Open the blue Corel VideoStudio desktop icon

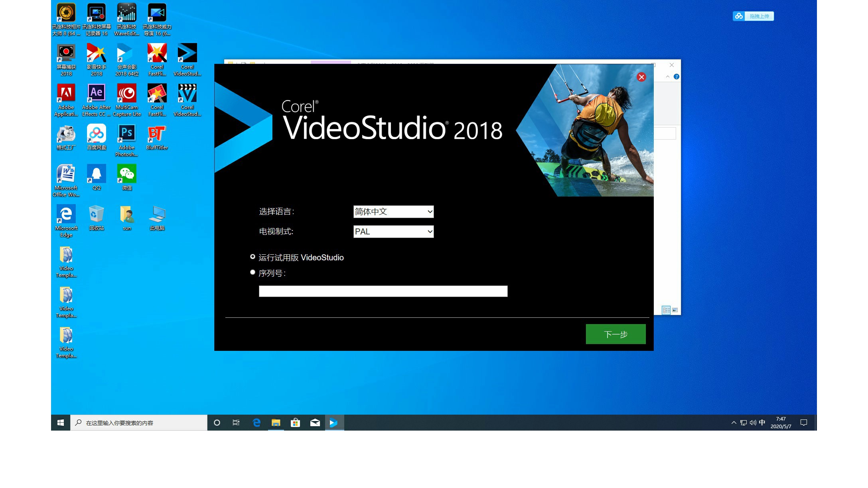coord(187,60)
